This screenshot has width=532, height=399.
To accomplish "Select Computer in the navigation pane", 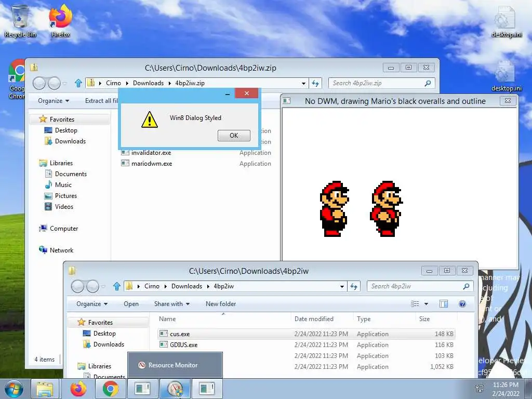I will pyautogui.click(x=58, y=229).
